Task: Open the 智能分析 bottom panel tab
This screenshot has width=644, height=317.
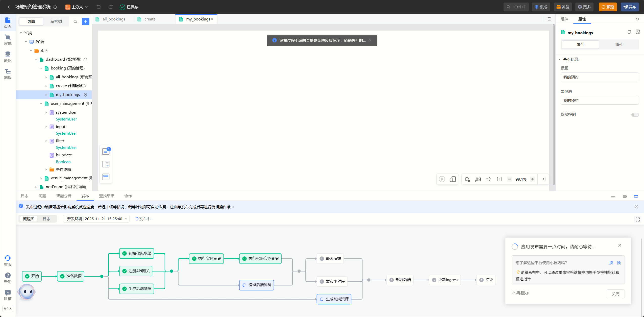Action: pos(64,196)
